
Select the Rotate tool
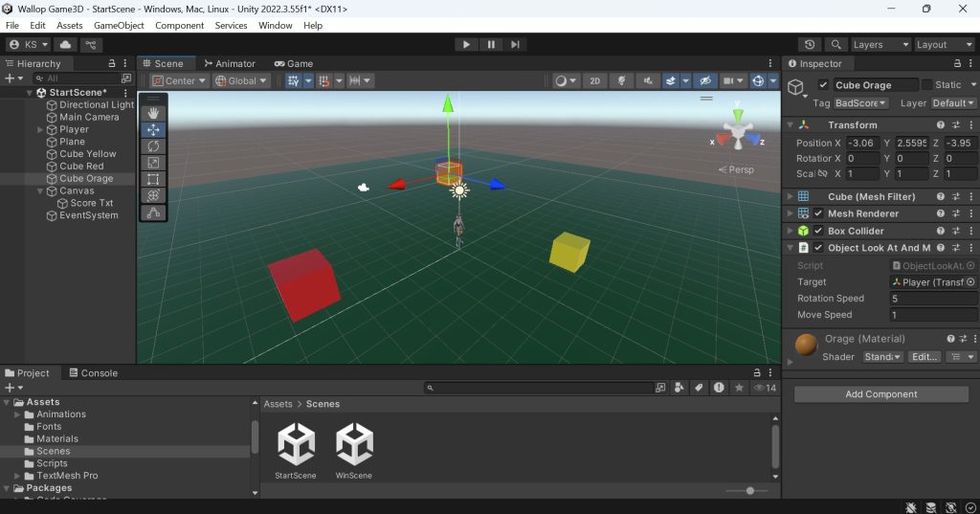153,146
